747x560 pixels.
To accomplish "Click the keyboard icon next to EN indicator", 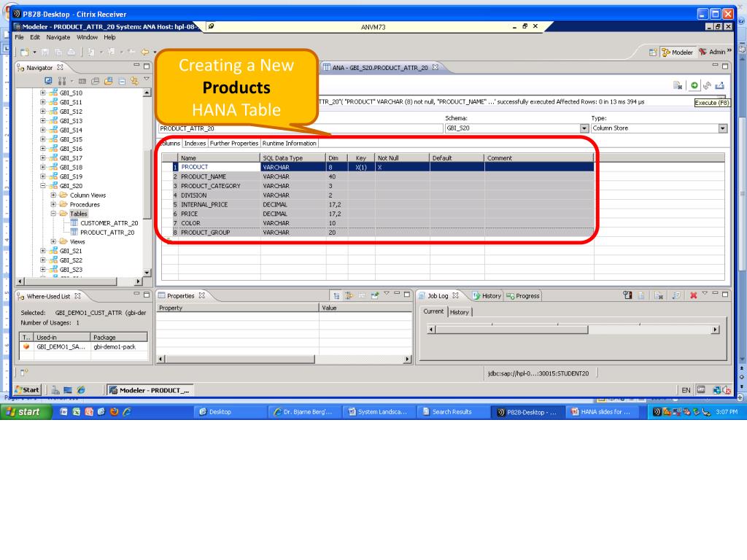I will [x=701, y=389].
